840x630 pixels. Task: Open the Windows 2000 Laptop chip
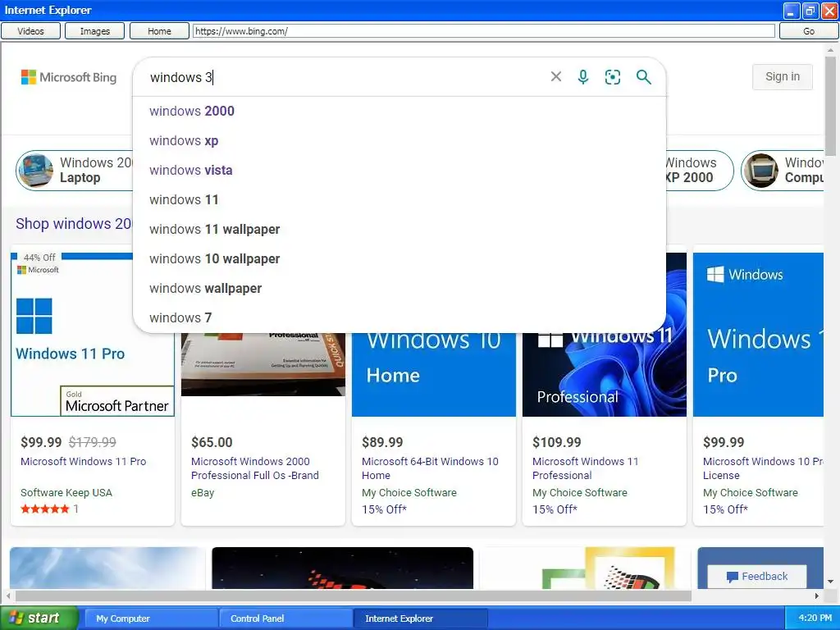click(75, 171)
